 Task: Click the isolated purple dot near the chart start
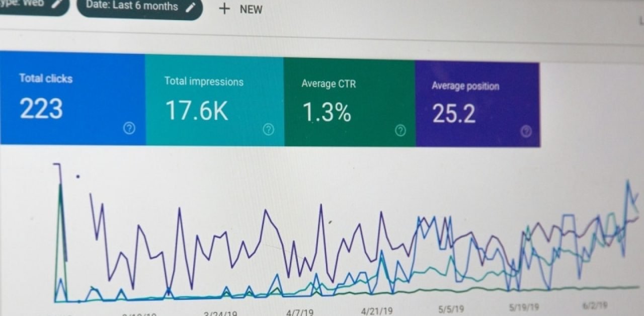(x=77, y=177)
